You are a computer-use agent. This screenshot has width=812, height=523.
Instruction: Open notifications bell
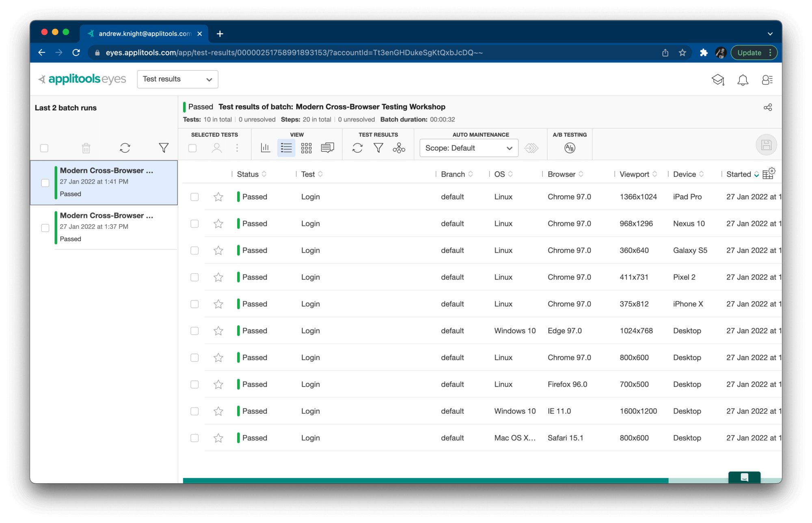point(743,80)
